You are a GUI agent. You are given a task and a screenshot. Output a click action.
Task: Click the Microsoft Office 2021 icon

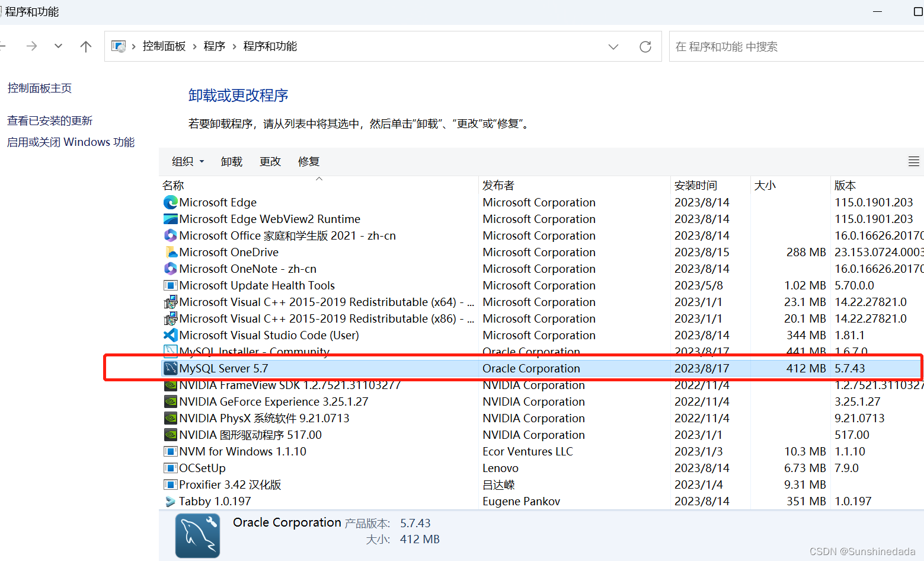[171, 235]
